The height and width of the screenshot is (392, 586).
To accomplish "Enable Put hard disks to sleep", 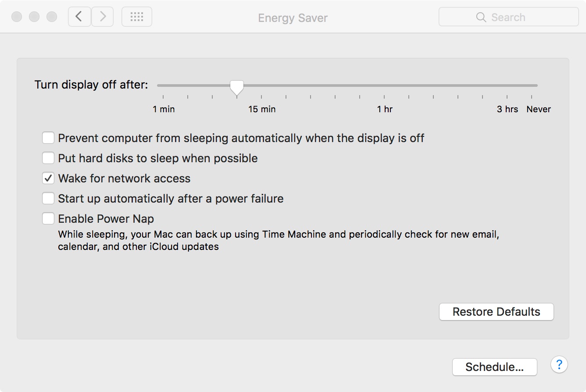I will [x=48, y=158].
